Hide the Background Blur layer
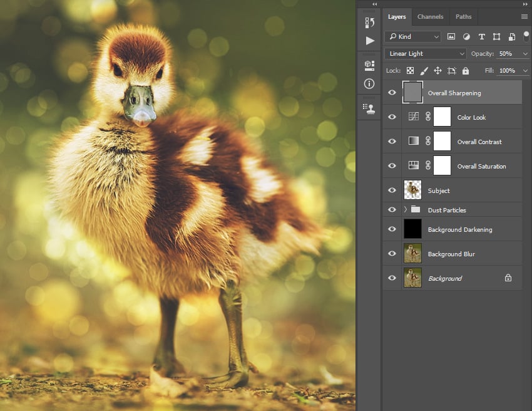 click(x=392, y=253)
